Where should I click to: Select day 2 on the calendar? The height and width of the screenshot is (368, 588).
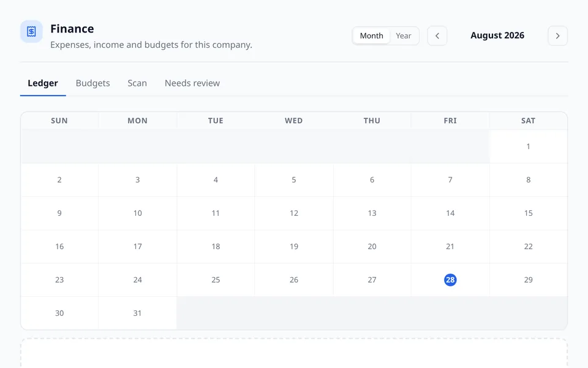[x=59, y=180]
